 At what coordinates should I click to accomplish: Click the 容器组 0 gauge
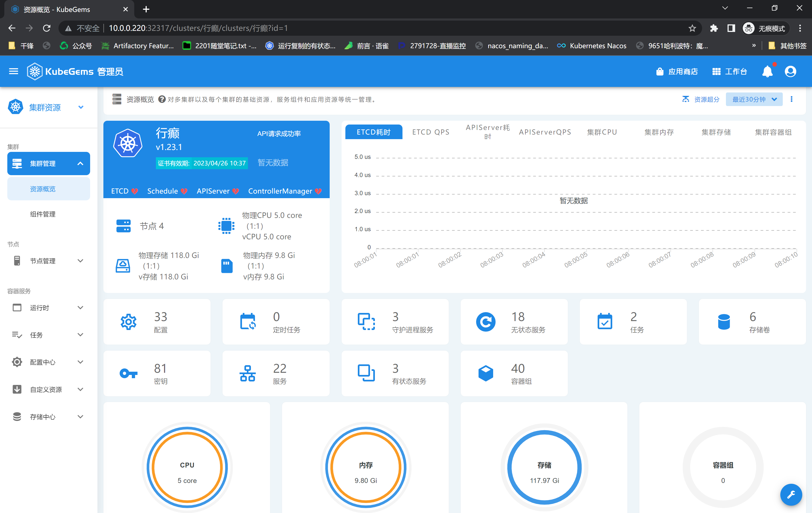(723, 468)
